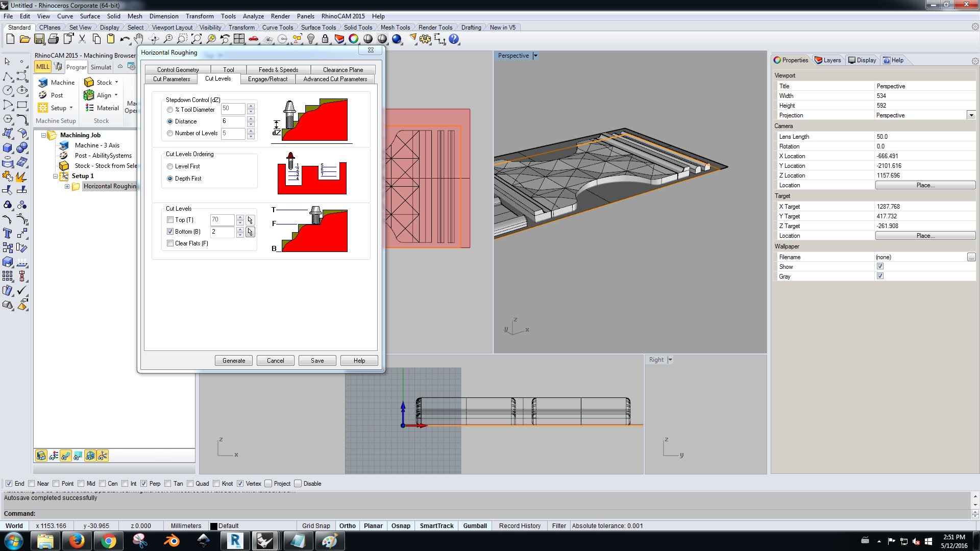Open the Right viewport title dropdown
The image size is (980, 551).
[x=670, y=360]
